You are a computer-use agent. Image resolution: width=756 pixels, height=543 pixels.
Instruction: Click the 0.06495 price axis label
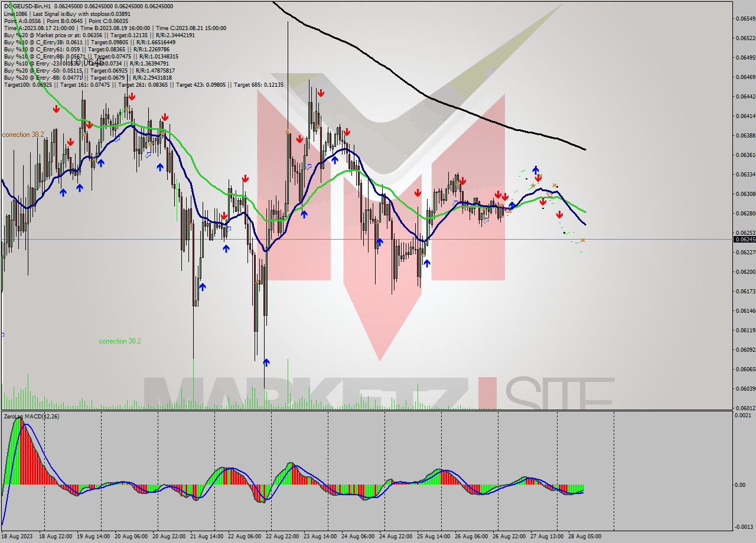pyautogui.click(x=745, y=57)
